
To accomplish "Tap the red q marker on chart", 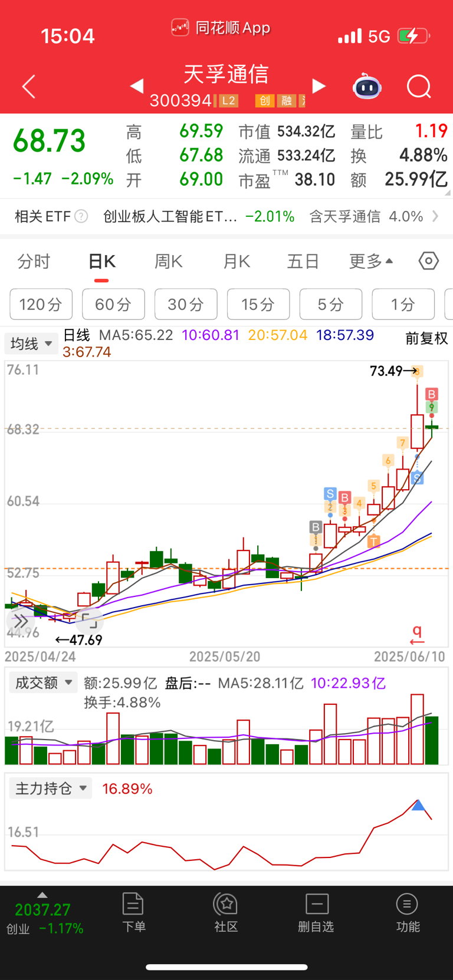I will [417, 634].
